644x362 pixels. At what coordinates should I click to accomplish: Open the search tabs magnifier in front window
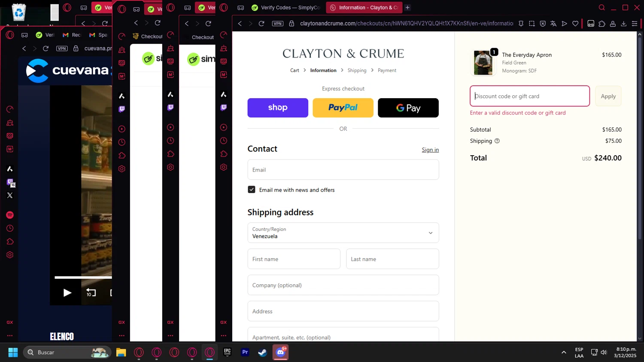point(602,7)
